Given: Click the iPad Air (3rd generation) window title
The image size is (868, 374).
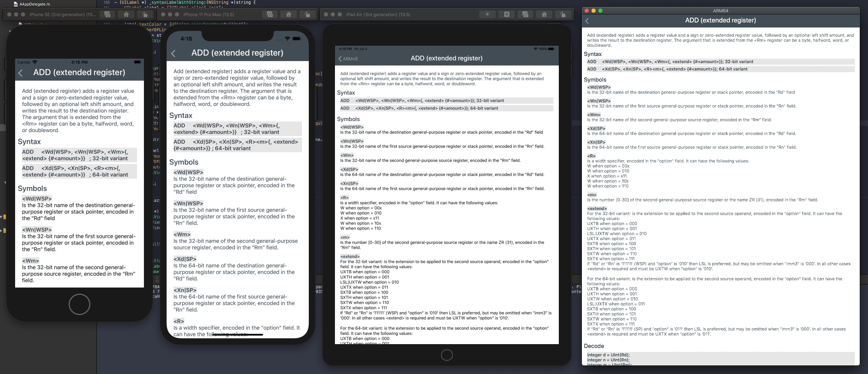Looking at the screenshot, I should click(x=378, y=14).
